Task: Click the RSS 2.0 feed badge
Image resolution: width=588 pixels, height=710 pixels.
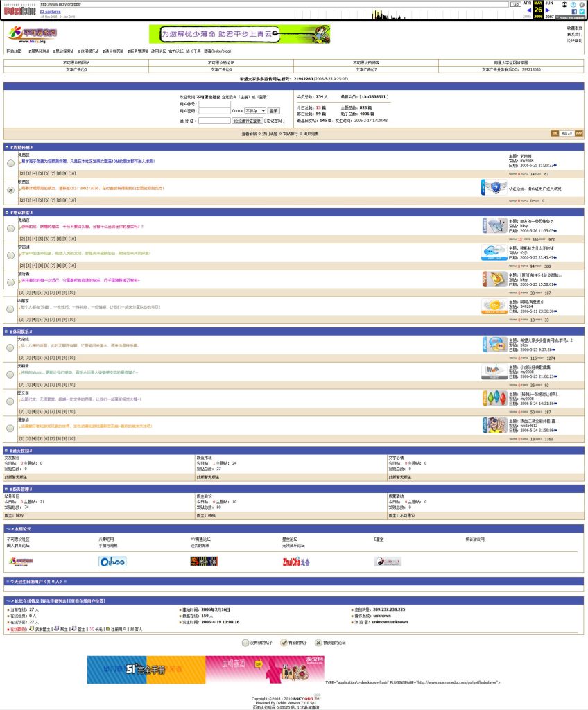Action: click(567, 133)
